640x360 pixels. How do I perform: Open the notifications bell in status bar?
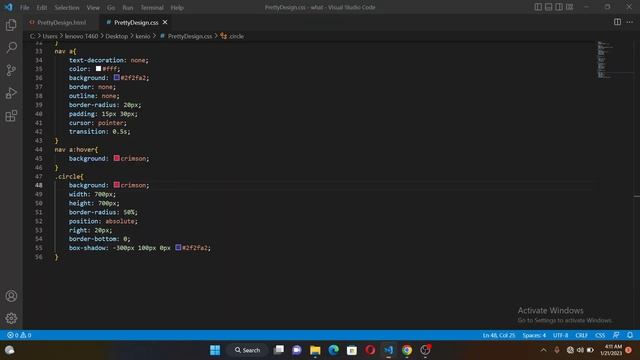[x=630, y=335]
